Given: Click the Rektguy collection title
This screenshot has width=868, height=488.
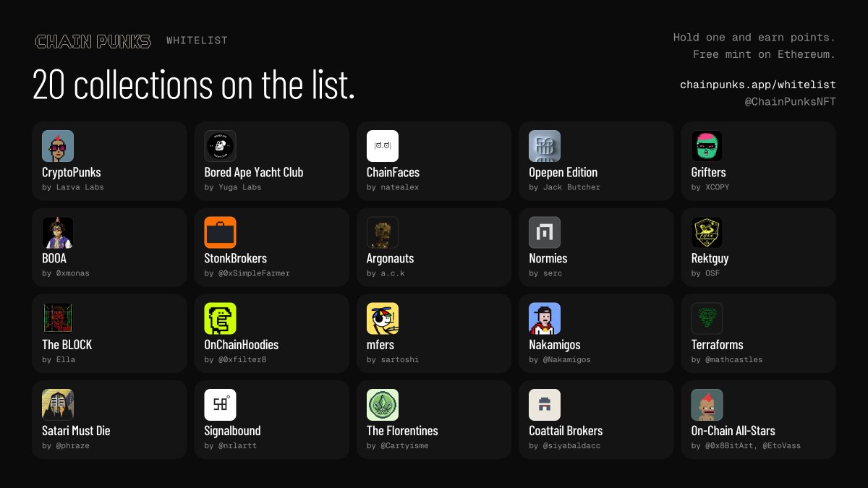Looking at the screenshot, I should (710, 258).
